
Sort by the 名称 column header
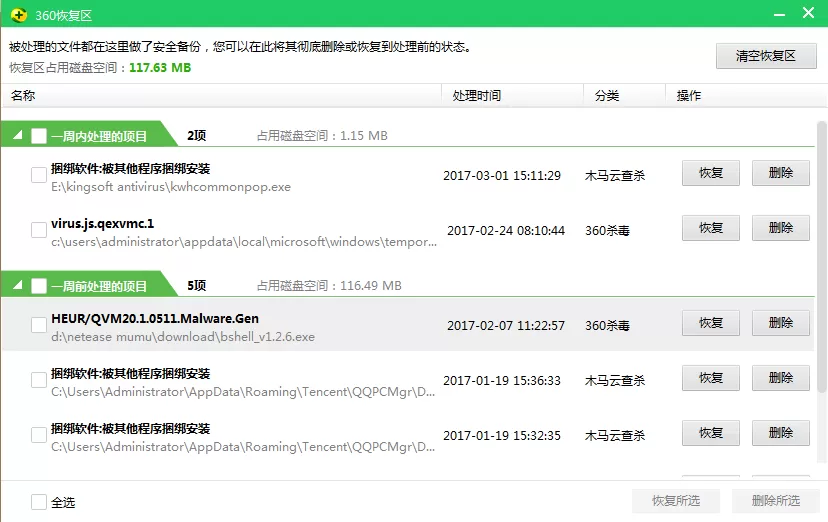click(221, 96)
